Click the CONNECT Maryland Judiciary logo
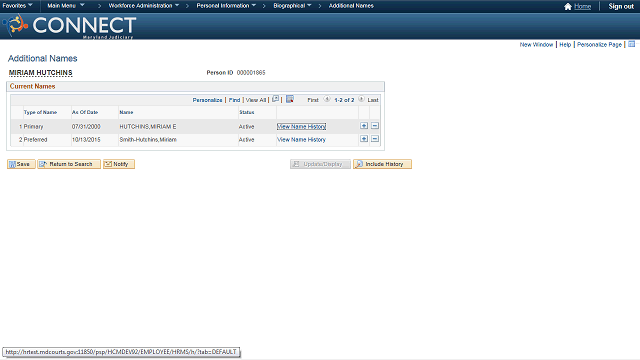The height and width of the screenshot is (360, 640). pyautogui.click(x=69, y=26)
